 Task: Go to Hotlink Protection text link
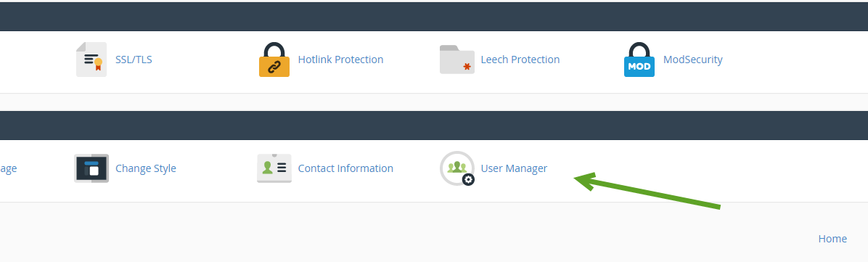pyautogui.click(x=340, y=60)
